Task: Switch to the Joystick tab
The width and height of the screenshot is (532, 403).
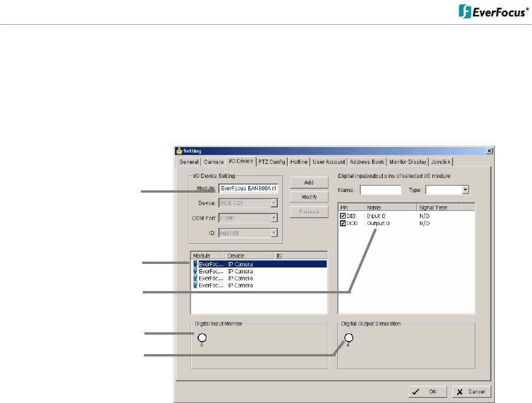Action: 441,162
